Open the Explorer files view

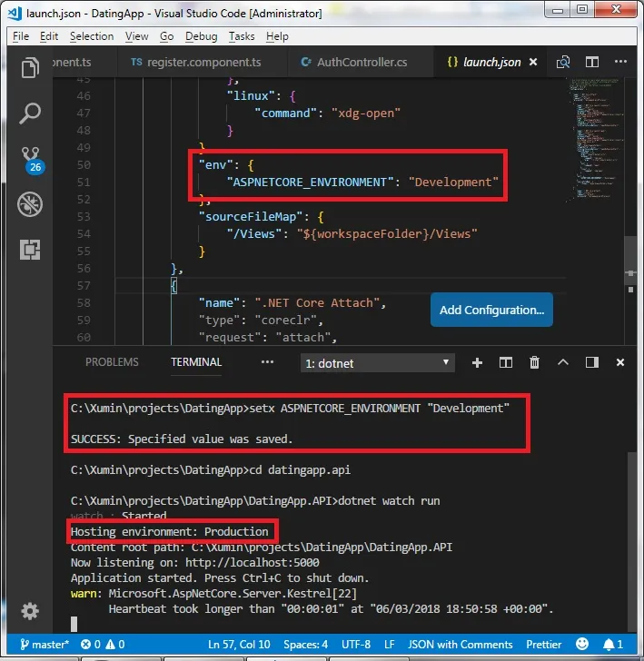[x=30, y=67]
